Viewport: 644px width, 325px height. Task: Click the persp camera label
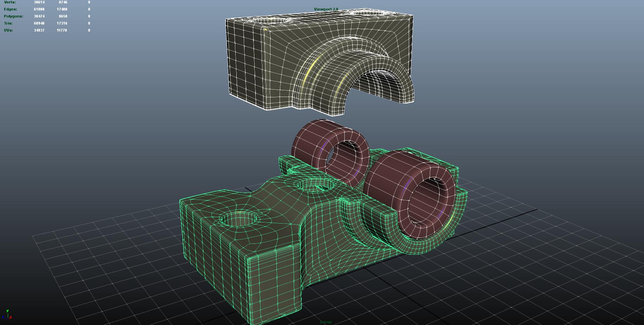coord(326,321)
